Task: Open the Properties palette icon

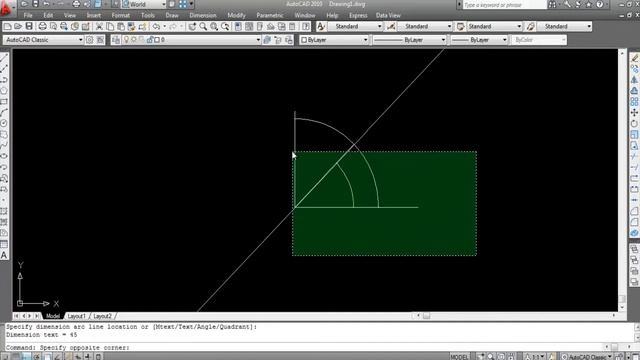Action: point(238,27)
